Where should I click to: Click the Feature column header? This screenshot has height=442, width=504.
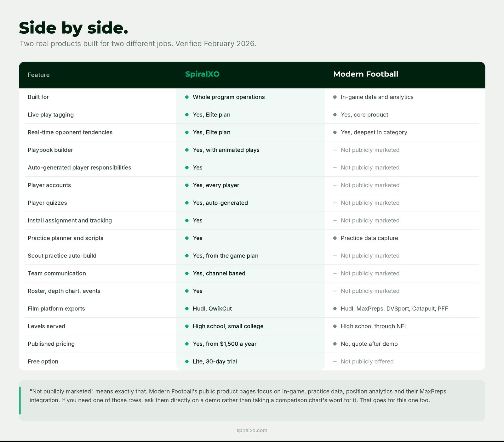38,75
